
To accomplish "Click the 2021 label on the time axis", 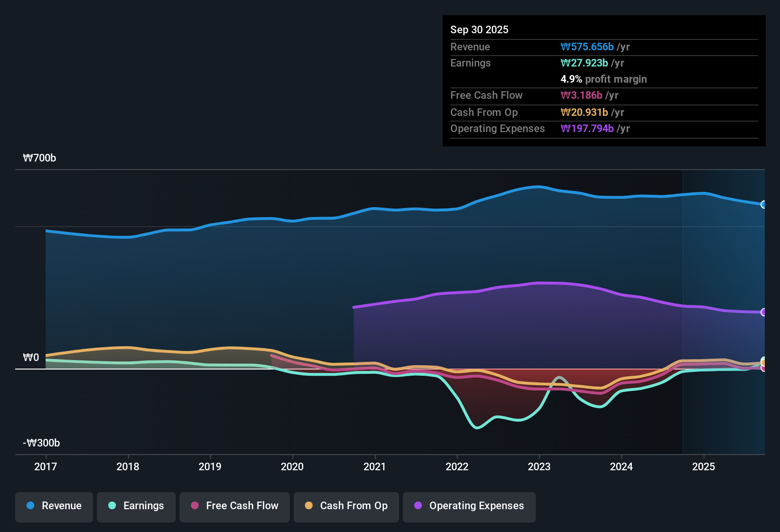I will click(375, 467).
